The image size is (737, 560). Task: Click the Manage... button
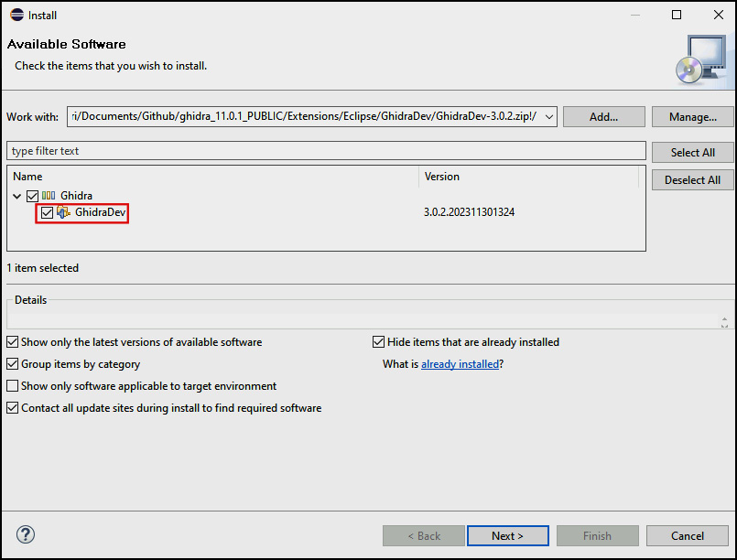point(692,117)
